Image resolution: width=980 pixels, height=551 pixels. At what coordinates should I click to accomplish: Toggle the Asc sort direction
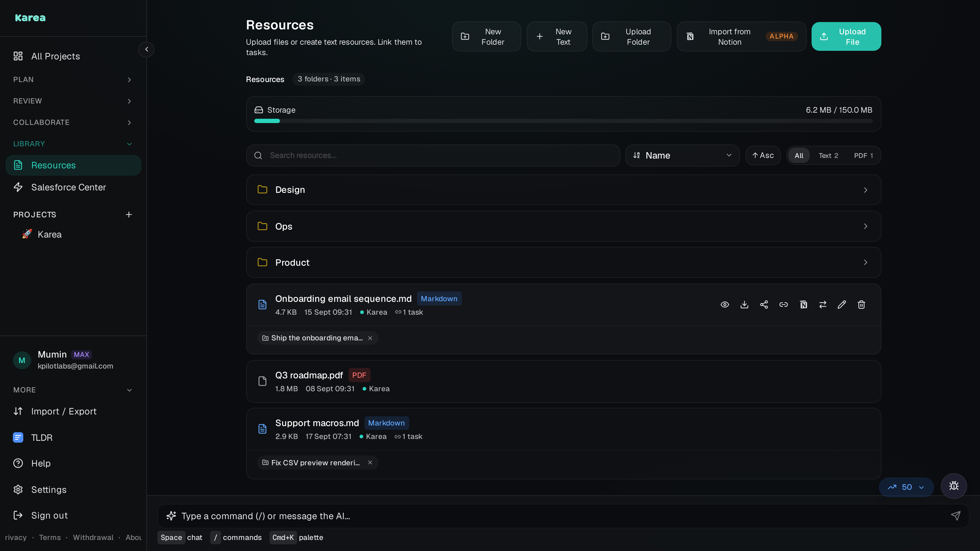tap(763, 155)
